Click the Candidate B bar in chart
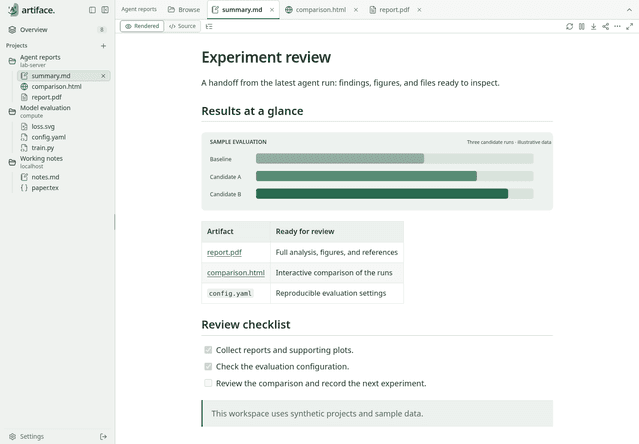The height and width of the screenshot is (444, 639). click(382, 193)
